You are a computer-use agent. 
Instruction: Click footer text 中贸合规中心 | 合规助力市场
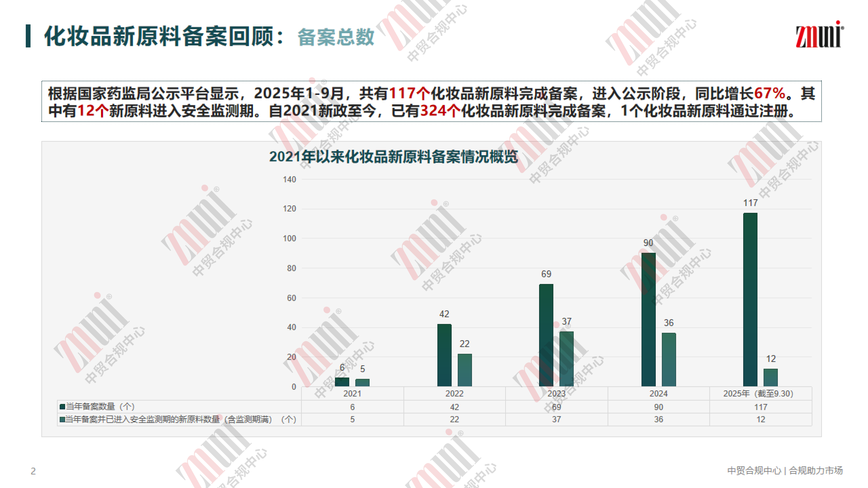coord(785,471)
